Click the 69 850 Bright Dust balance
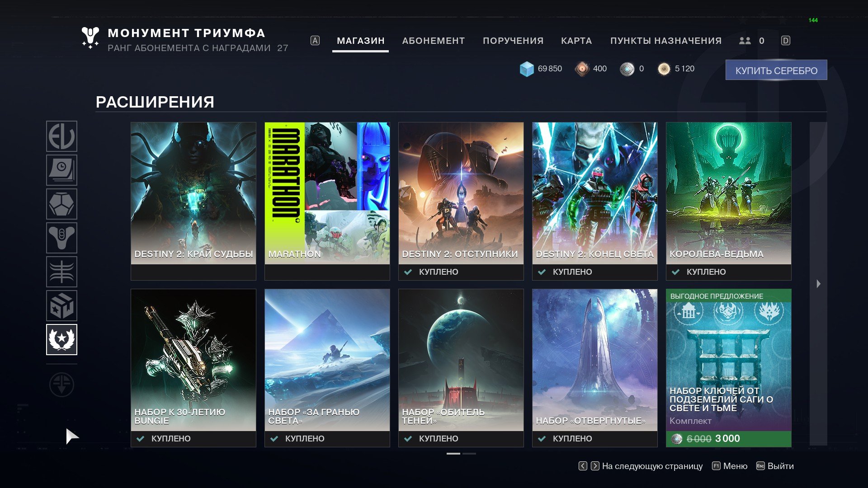 point(550,69)
